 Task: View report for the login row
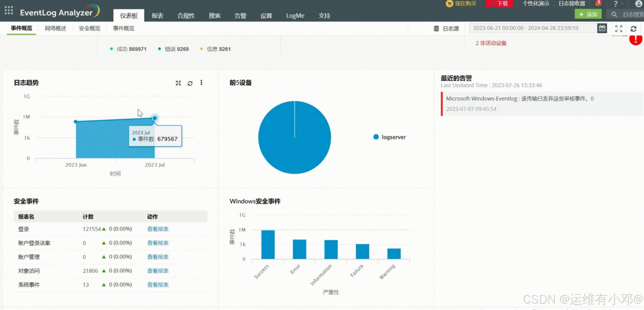(x=158, y=229)
